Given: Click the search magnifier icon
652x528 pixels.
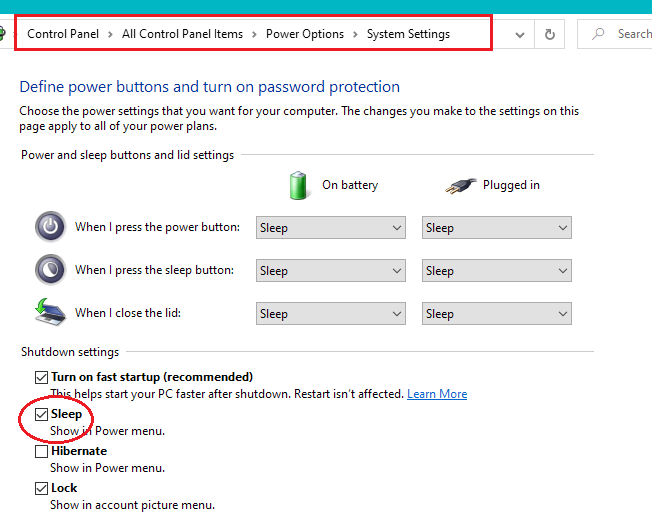Looking at the screenshot, I should coord(599,34).
